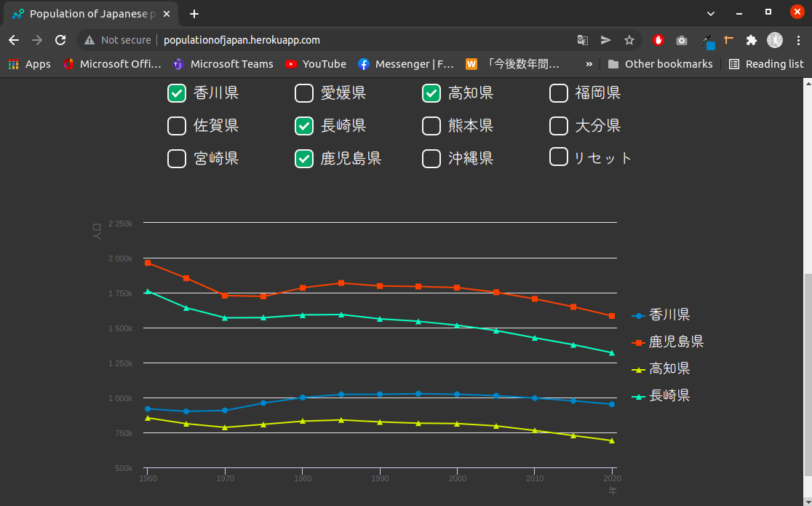Open the YouTube bookmark
812x506 pixels.
316,64
